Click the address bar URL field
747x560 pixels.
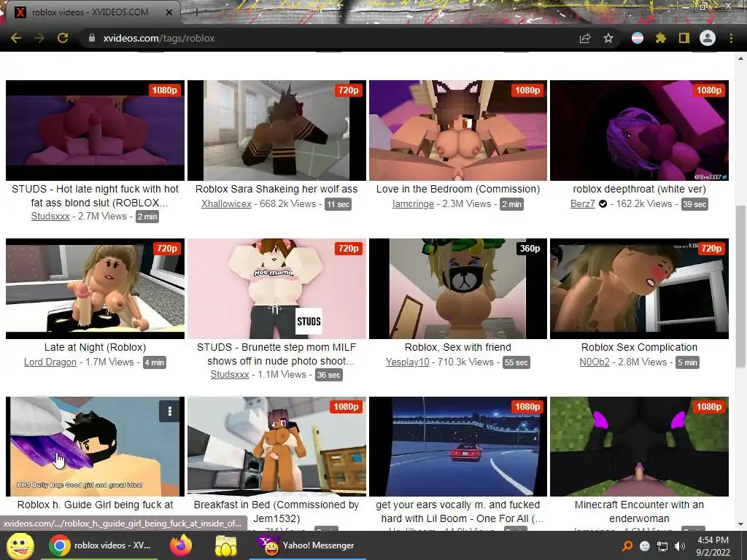[329, 38]
